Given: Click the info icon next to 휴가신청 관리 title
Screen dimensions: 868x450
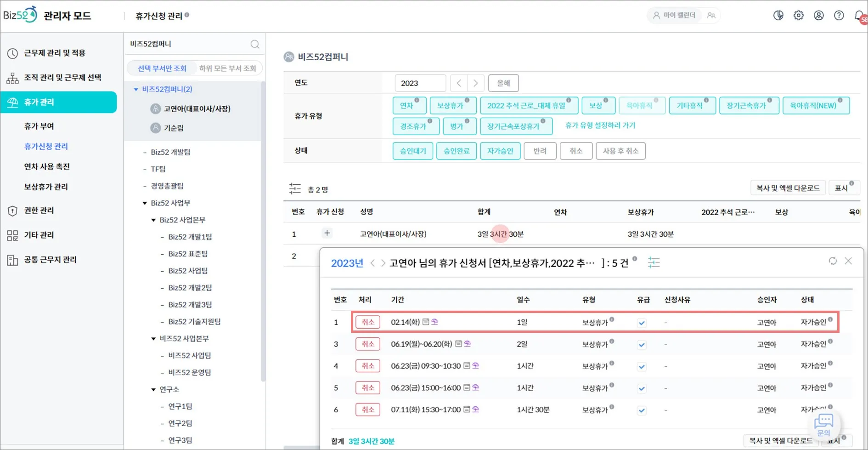Looking at the screenshot, I should (187, 15).
